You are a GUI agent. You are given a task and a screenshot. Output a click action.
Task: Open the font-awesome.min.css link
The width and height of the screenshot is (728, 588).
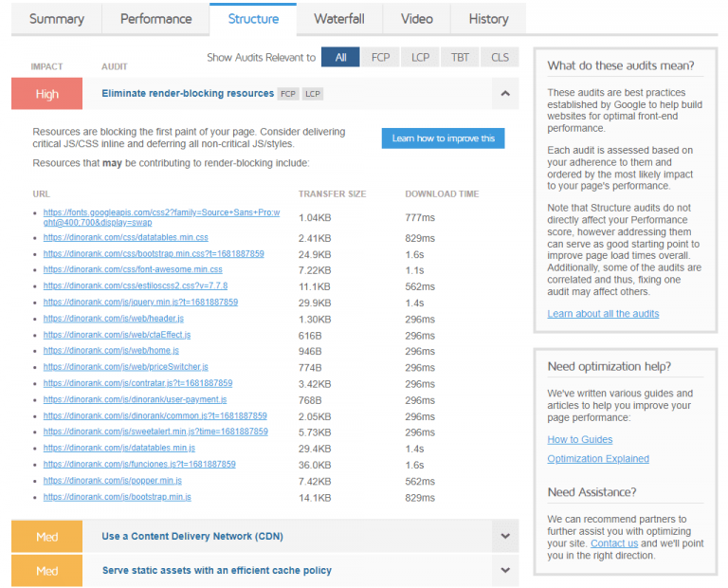point(133,269)
